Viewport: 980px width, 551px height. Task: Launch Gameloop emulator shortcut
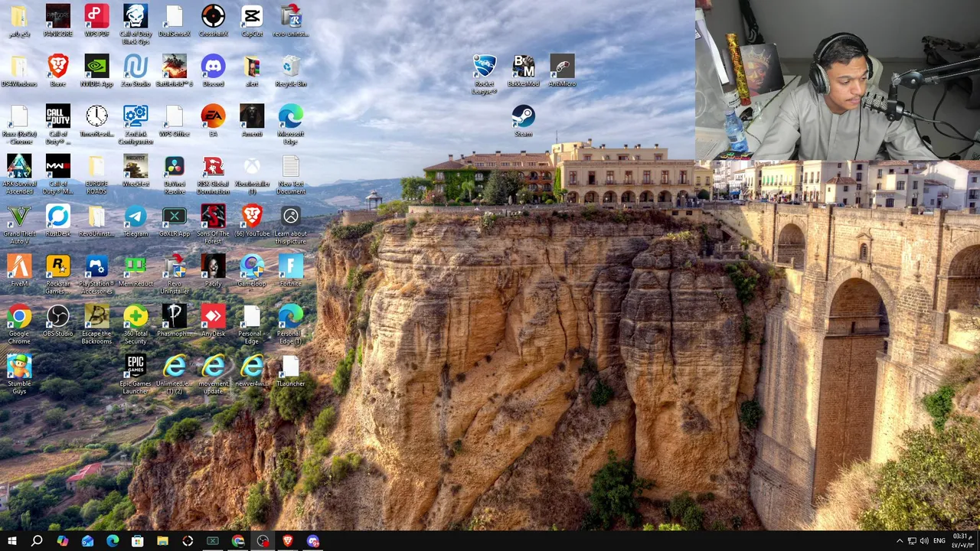(252, 269)
